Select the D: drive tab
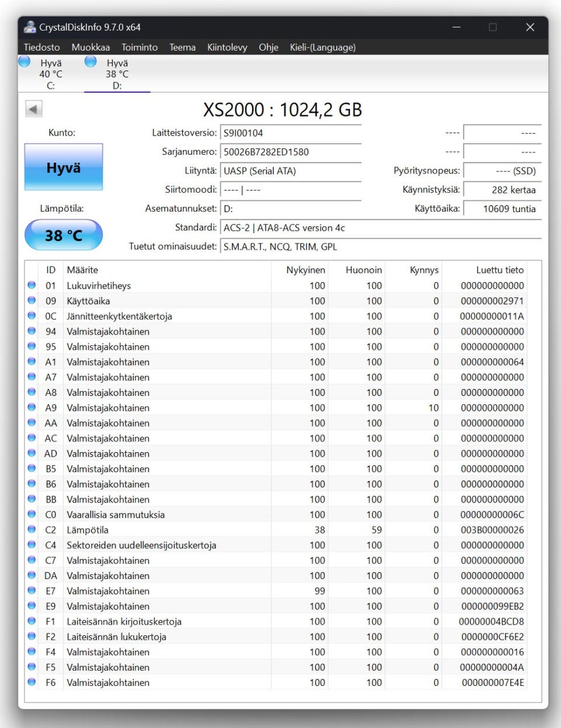Viewport: 561px width, 728px height. [x=117, y=74]
